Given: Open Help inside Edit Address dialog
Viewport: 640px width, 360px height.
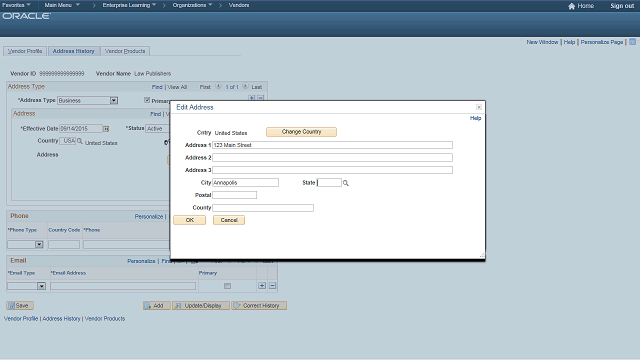Looking at the screenshot, I should pos(476,118).
